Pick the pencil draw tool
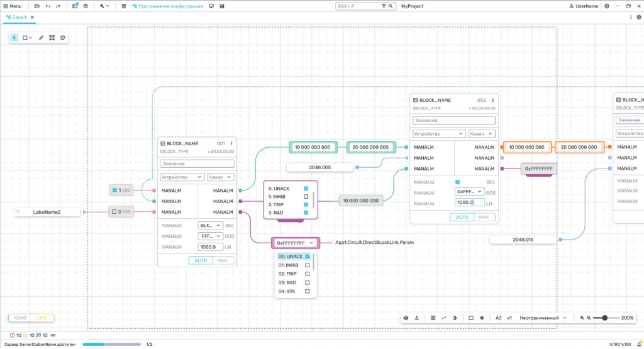 42,38
